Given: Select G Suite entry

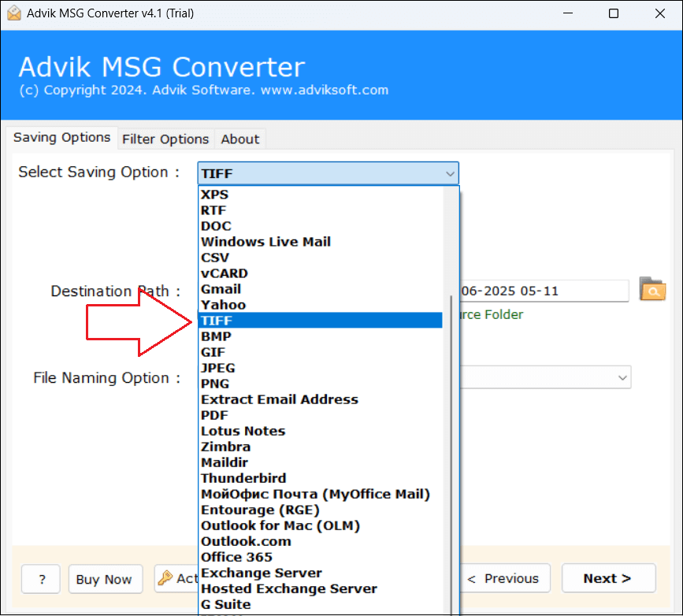Looking at the screenshot, I should [320, 604].
